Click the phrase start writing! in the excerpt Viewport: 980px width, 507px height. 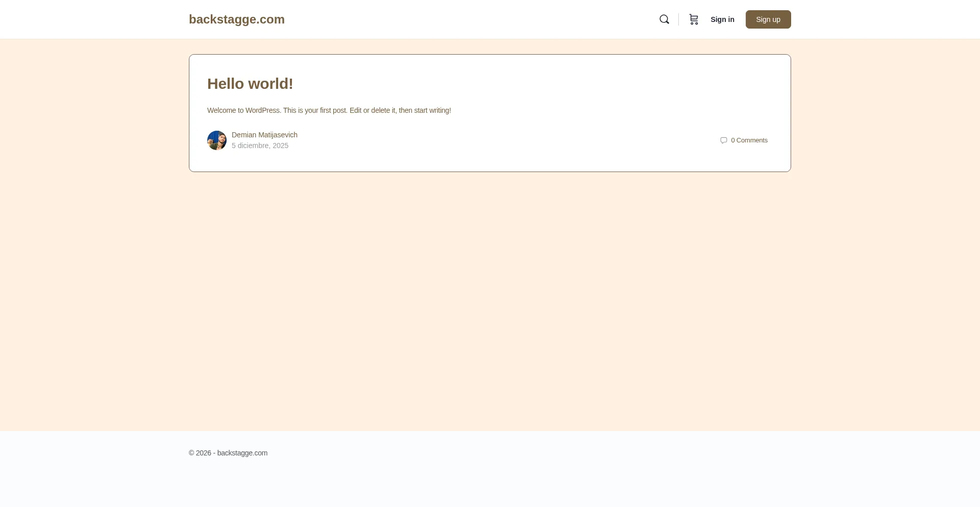click(432, 110)
